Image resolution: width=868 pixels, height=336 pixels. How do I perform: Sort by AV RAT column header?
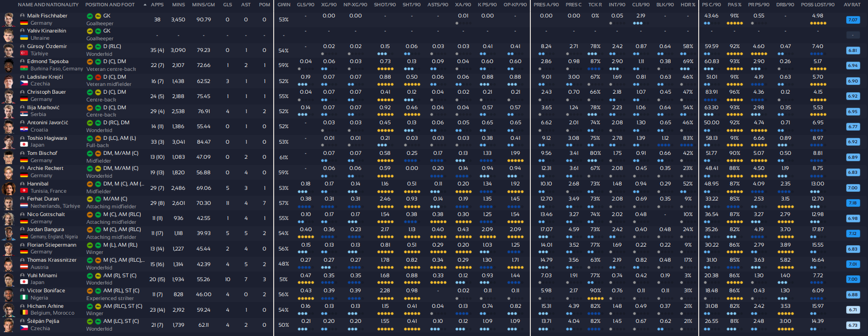pos(852,5)
